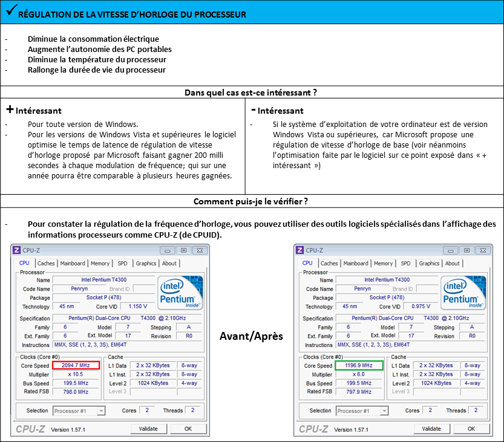The height and width of the screenshot is (442, 504).
Task: Click Core Speed field showing 2094.7 MHz
Action: click(76, 365)
